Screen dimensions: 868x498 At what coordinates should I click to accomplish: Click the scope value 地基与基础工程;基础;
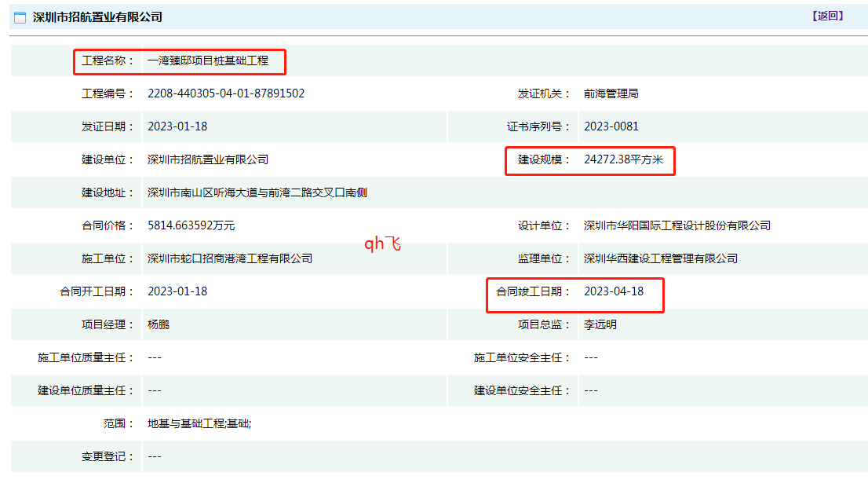199,423
